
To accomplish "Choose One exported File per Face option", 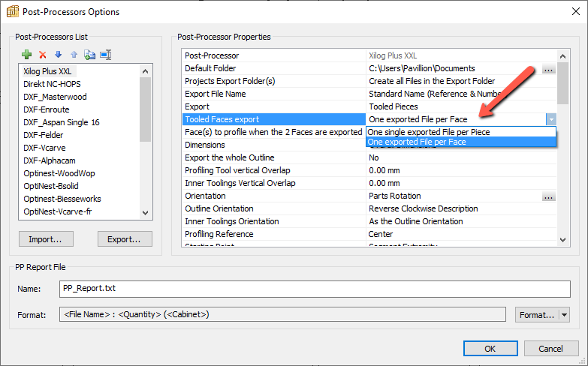I will tap(461, 142).
